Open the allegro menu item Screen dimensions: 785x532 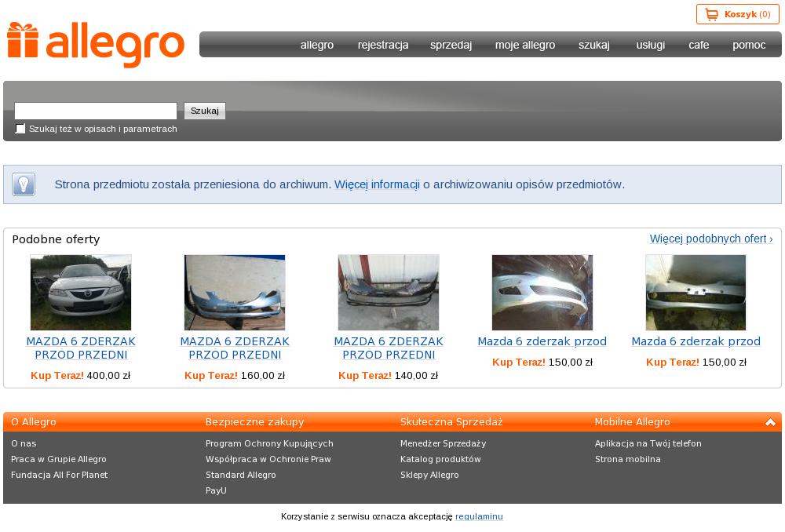click(317, 45)
